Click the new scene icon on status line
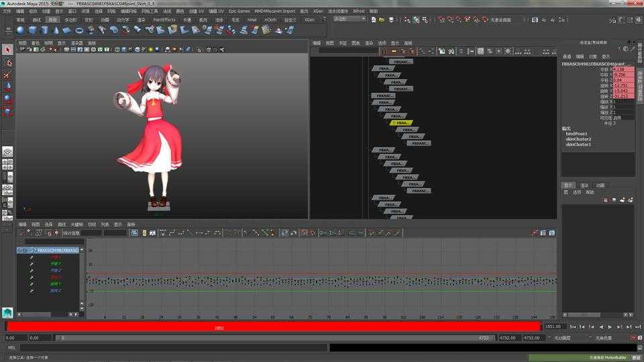 [x=373, y=19]
